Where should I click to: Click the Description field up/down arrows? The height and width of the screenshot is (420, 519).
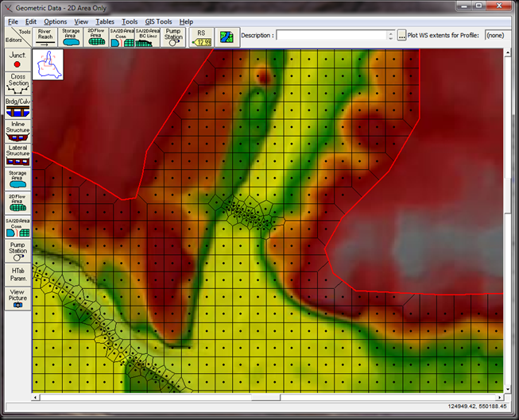390,36
